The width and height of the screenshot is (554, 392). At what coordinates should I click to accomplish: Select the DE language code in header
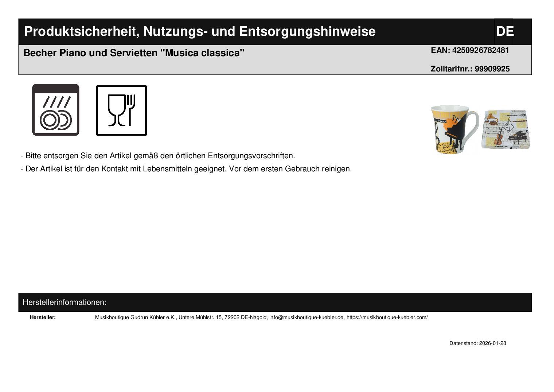point(504,32)
